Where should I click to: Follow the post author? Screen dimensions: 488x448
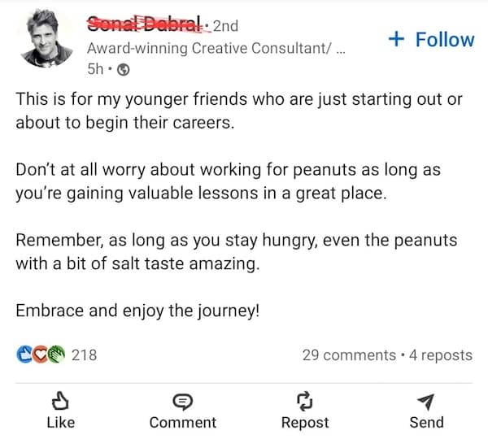430,39
